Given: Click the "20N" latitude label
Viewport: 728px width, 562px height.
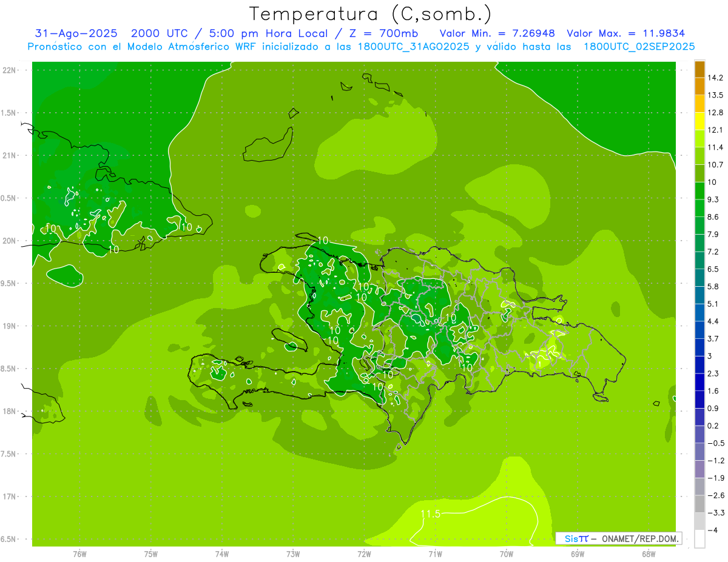Looking at the screenshot, I should pos(10,241).
